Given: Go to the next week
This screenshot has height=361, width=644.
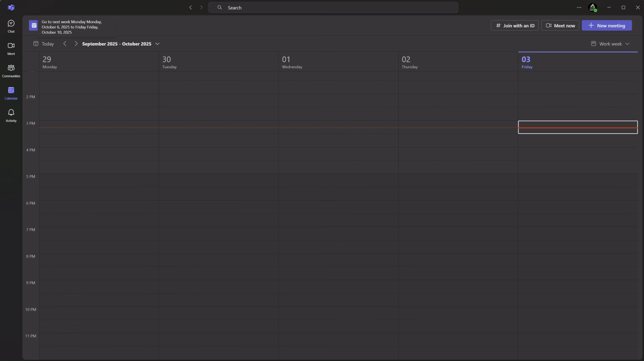Looking at the screenshot, I should point(76,44).
